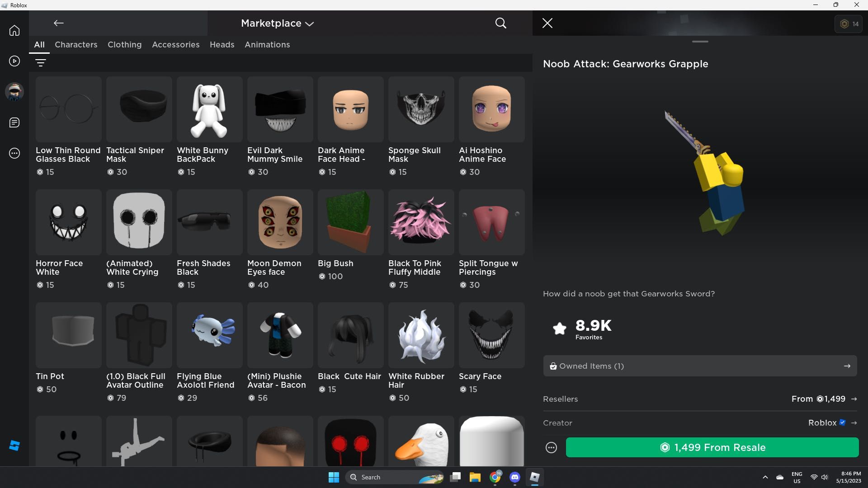The image size is (868, 488).
Task: Open Split Tongue w Piercings item
Action: click(492, 239)
